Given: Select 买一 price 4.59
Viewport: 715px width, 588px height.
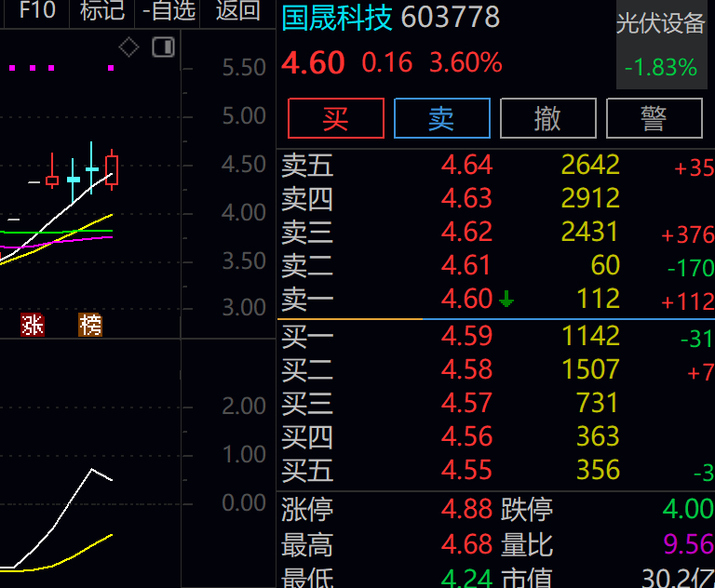Looking at the screenshot, I should tap(467, 336).
